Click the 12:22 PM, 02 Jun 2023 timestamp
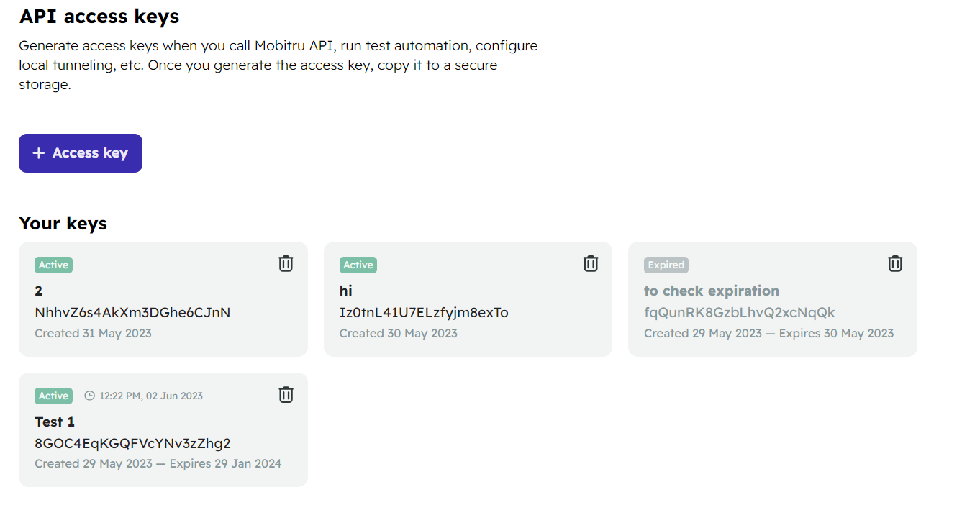Viewport: 980px width, 510px height. 151,396
